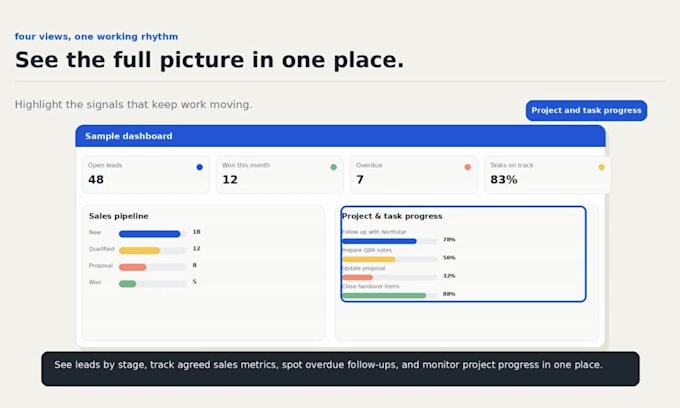The image size is (680, 408).
Task: Click the Proposal stage label in Sales pipeline
Action: 101,265
